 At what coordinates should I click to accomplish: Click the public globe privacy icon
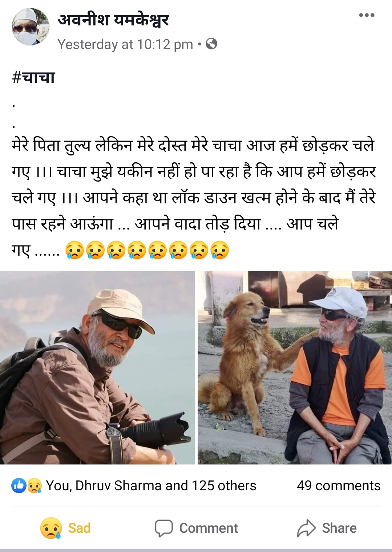[x=211, y=44]
